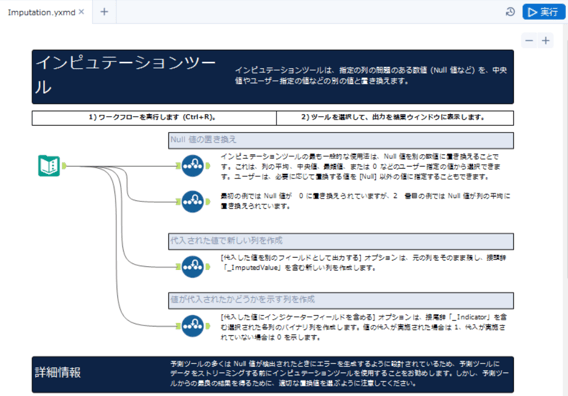Viewport: 568px width, 396px height.
Task: Zoom out the canvas with minus button
Action: 529,41
